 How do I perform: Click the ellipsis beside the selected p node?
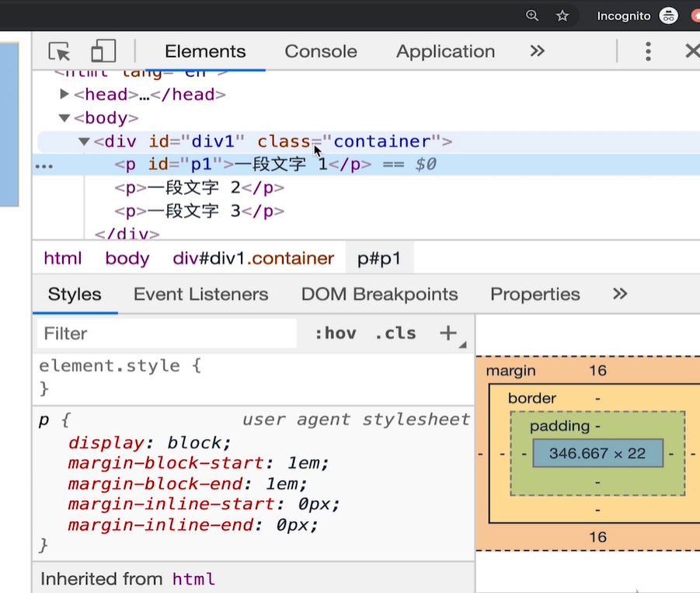[x=45, y=166]
